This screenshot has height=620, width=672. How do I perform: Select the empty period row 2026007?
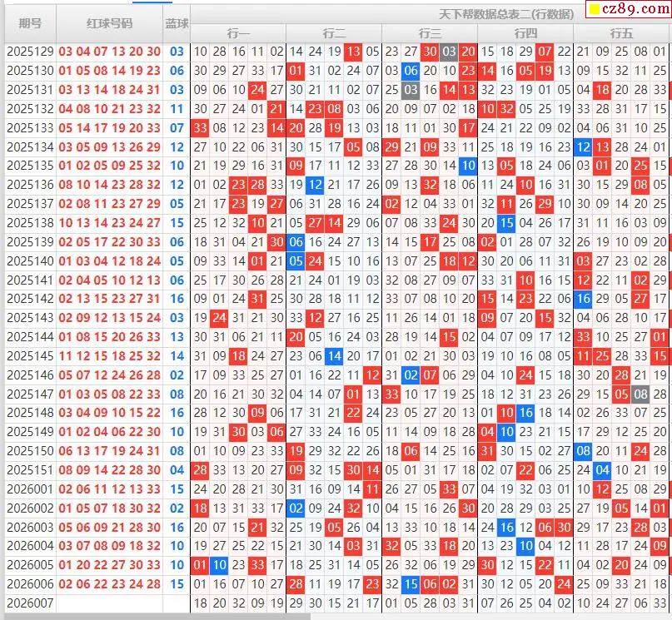30,603
